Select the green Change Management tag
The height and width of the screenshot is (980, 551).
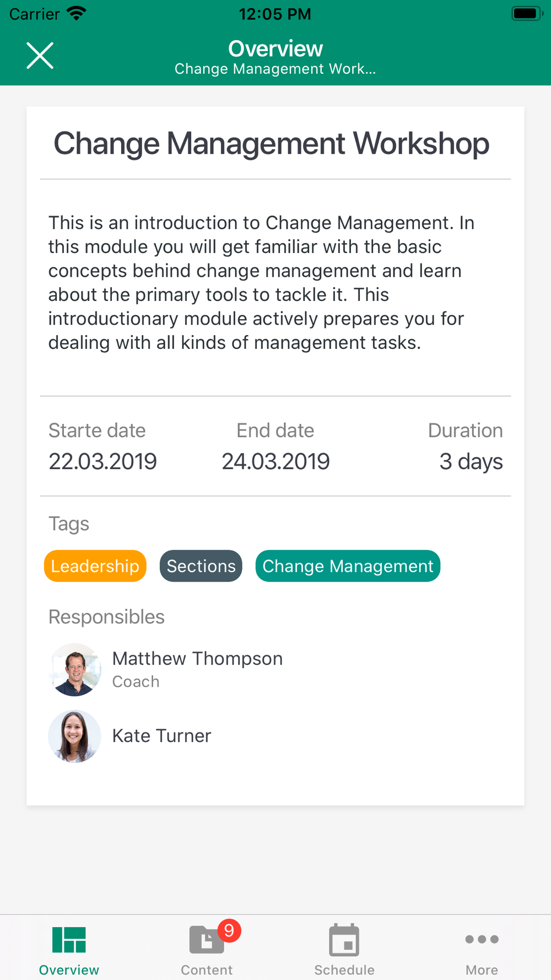(348, 566)
